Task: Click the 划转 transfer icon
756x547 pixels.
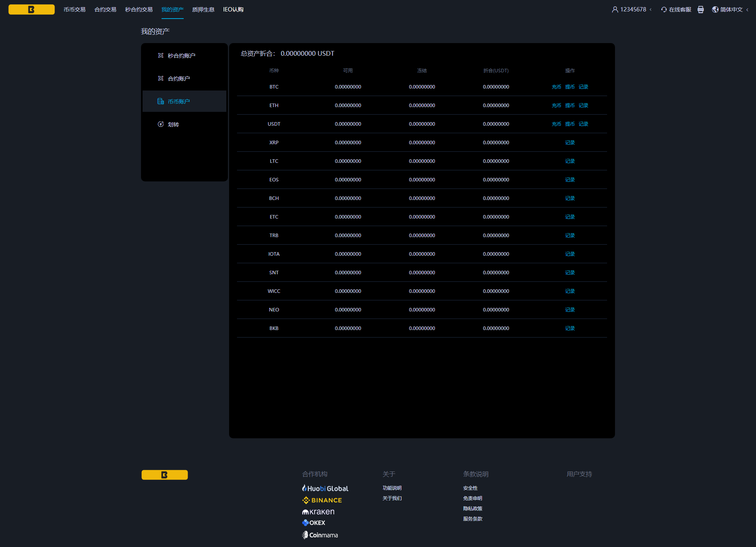Action: pyautogui.click(x=161, y=124)
